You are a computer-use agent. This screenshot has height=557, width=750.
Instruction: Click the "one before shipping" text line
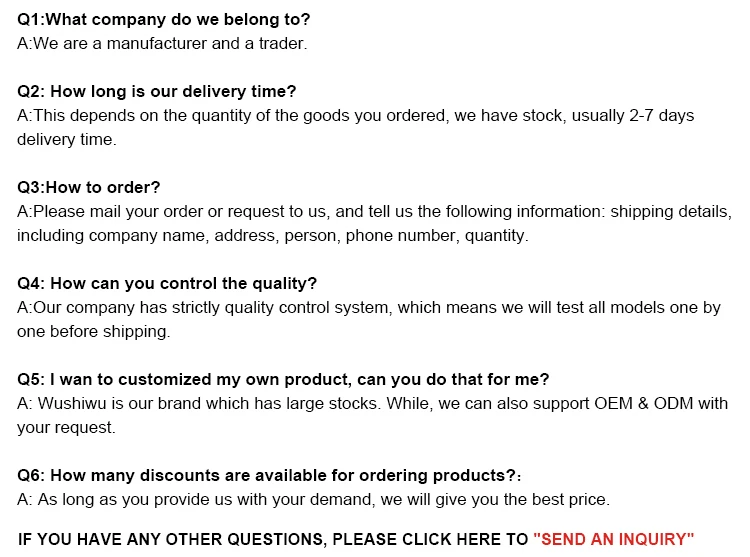93,332
